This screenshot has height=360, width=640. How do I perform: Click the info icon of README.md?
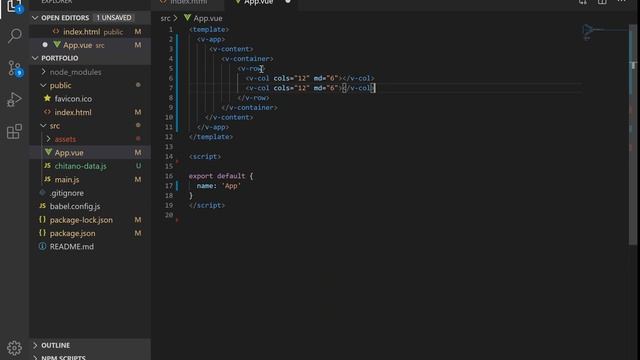(x=42, y=246)
